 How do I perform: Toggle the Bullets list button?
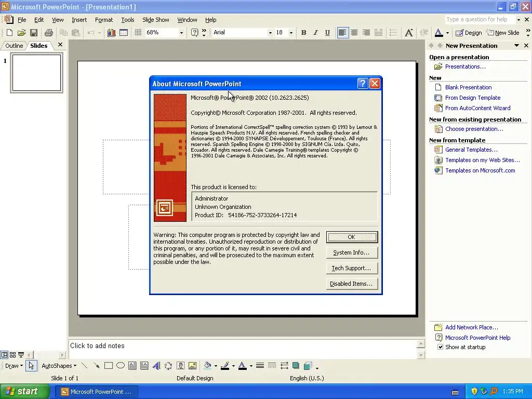pyautogui.click(x=393, y=33)
